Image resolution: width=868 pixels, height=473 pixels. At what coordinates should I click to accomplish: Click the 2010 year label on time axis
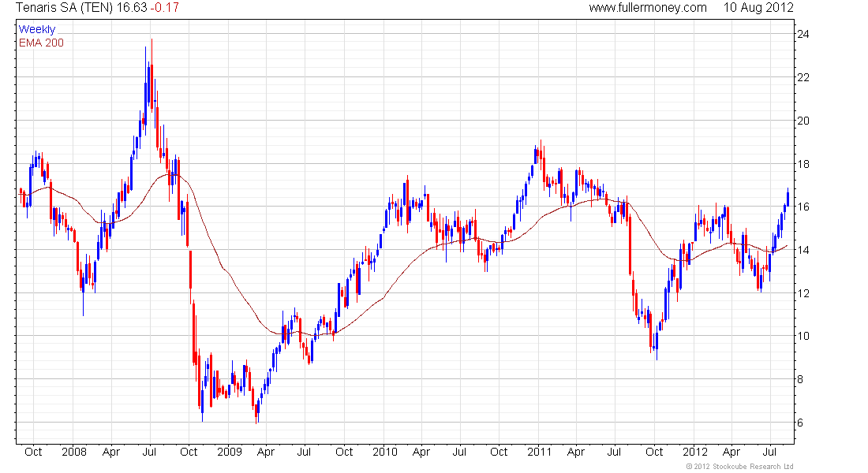pos(385,452)
